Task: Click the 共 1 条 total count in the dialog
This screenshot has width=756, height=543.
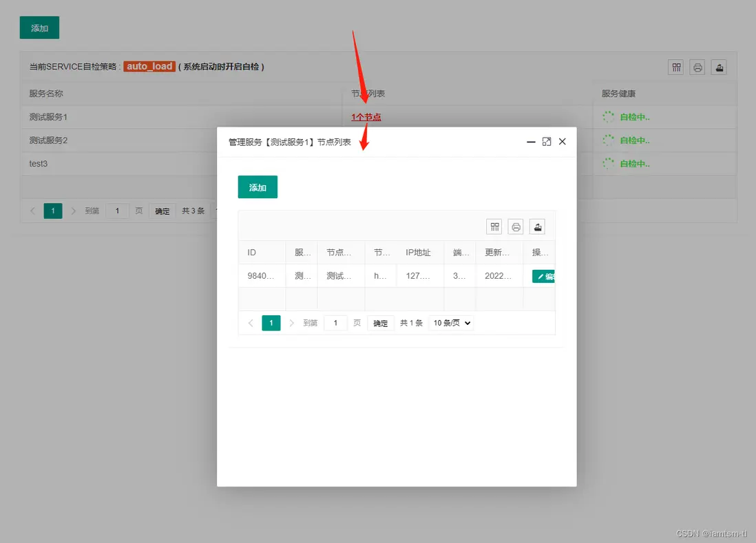Action: pos(411,323)
